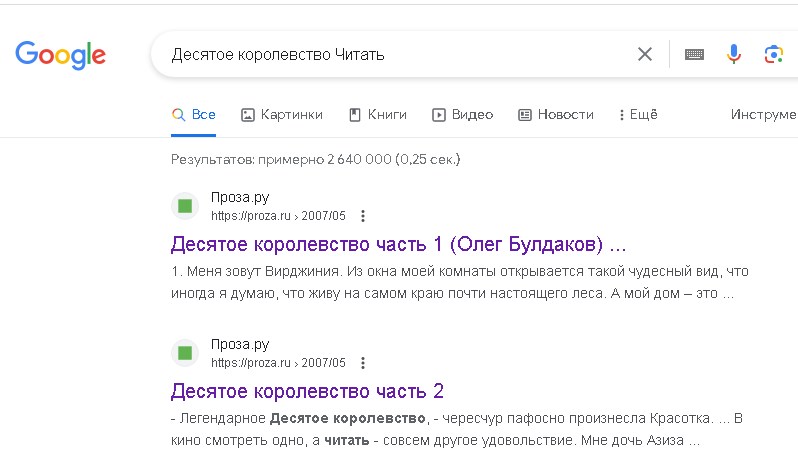Switch to the Новости tab

556,115
